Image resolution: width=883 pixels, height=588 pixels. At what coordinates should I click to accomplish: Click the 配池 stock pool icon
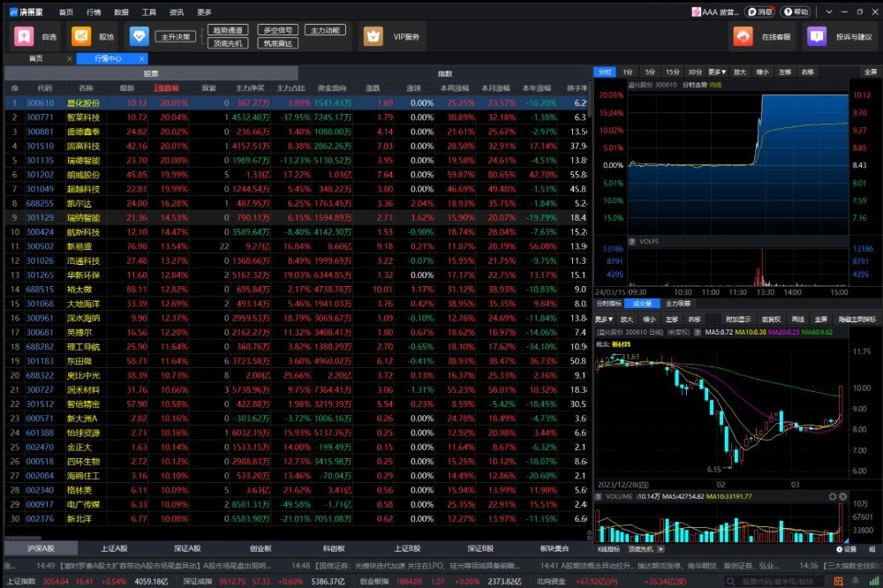pos(81,37)
